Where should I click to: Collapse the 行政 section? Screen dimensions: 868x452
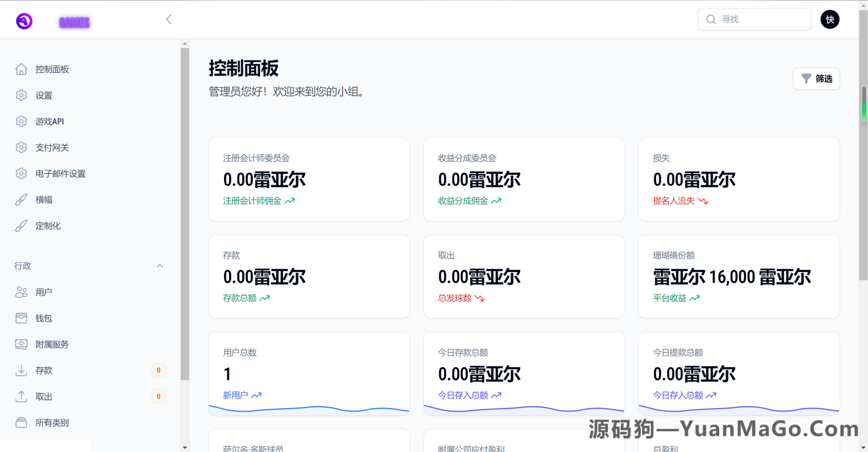pos(160,266)
